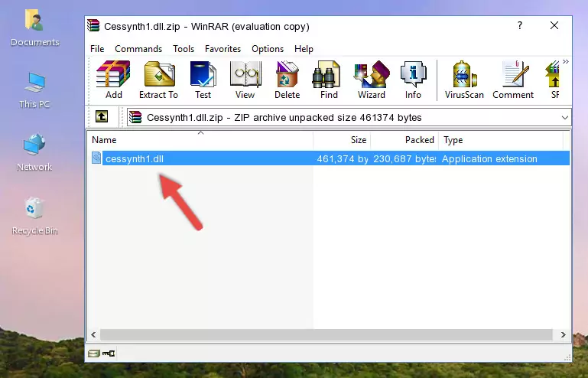Click the 461,374 size value
This screenshot has width=588, height=378.
click(x=343, y=159)
